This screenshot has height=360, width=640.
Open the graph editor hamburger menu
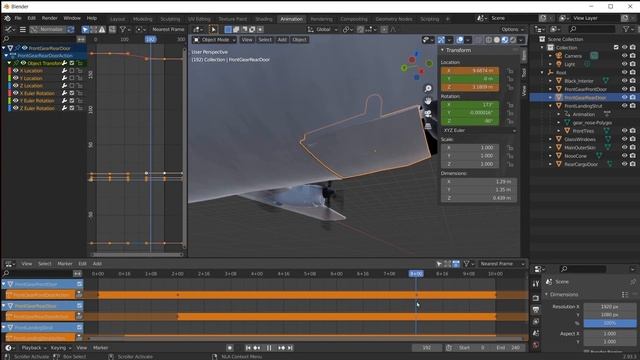23,29
